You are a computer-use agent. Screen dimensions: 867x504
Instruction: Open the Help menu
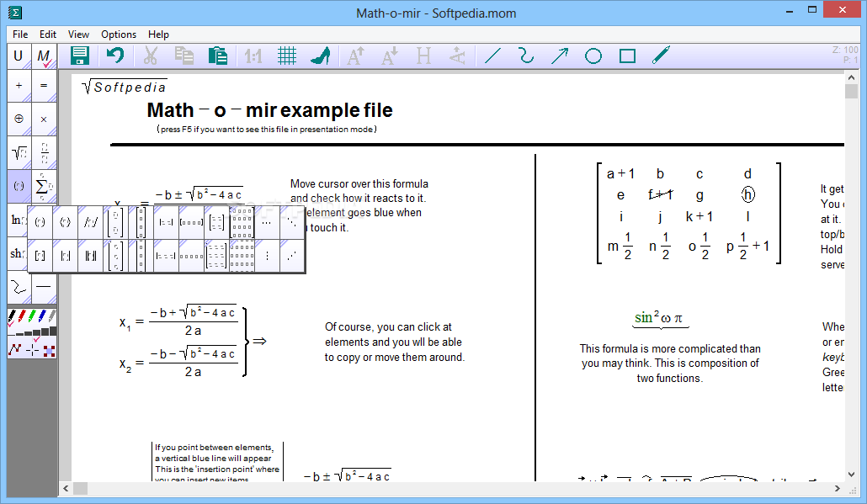[x=158, y=34]
